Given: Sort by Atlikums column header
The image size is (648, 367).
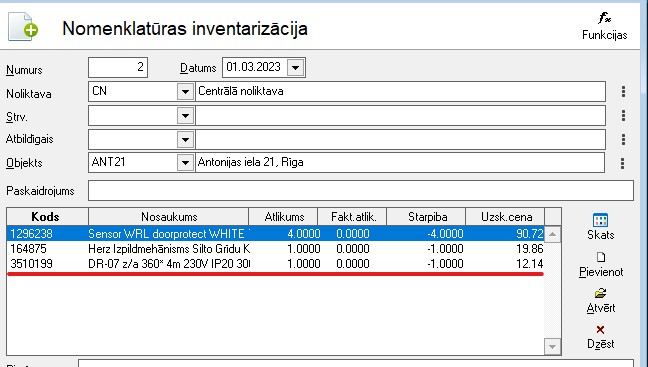Looking at the screenshot, I should [283, 217].
